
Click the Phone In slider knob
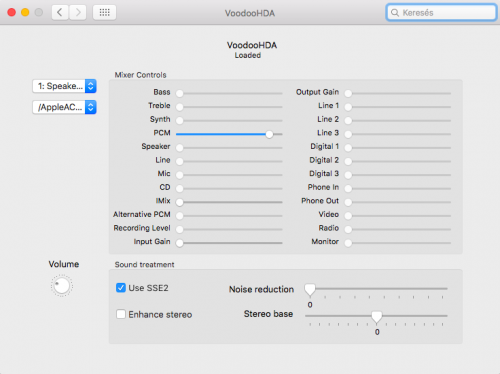pyautogui.click(x=348, y=189)
